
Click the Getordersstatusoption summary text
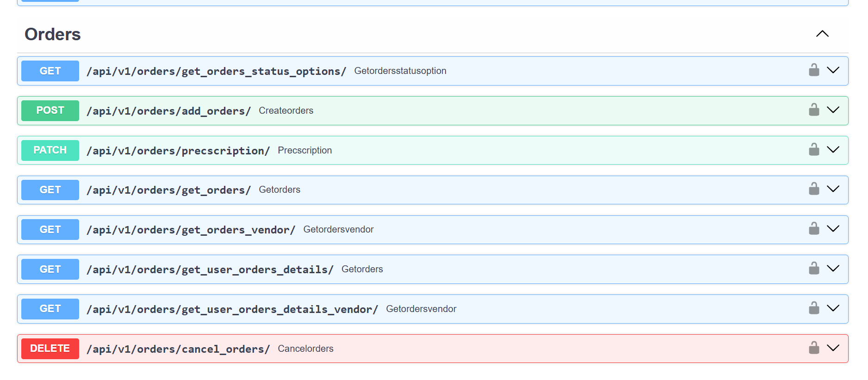tap(400, 71)
